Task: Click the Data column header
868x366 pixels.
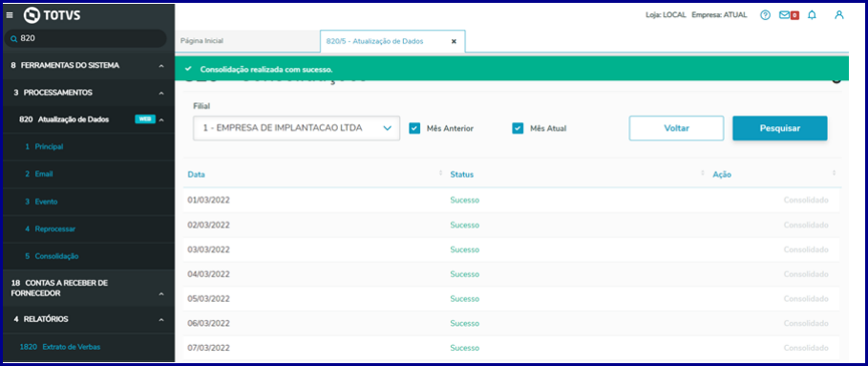Action: click(x=197, y=174)
